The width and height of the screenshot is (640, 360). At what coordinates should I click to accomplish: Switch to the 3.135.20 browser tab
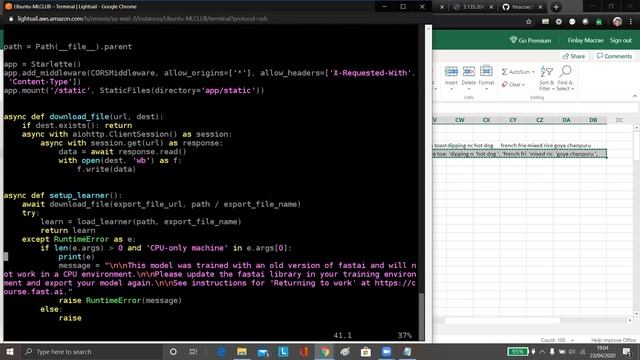pos(472,7)
